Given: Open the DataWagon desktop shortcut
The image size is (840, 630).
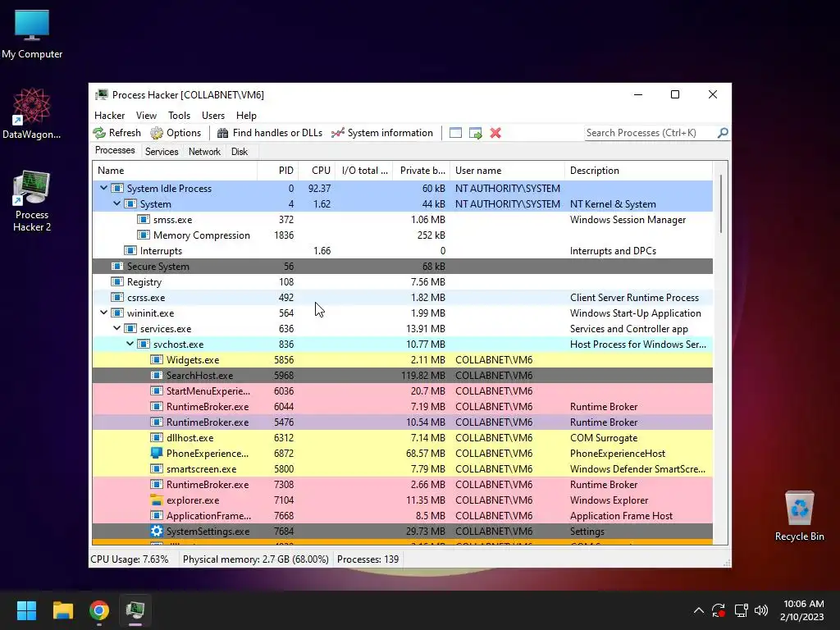Looking at the screenshot, I should coord(32,114).
